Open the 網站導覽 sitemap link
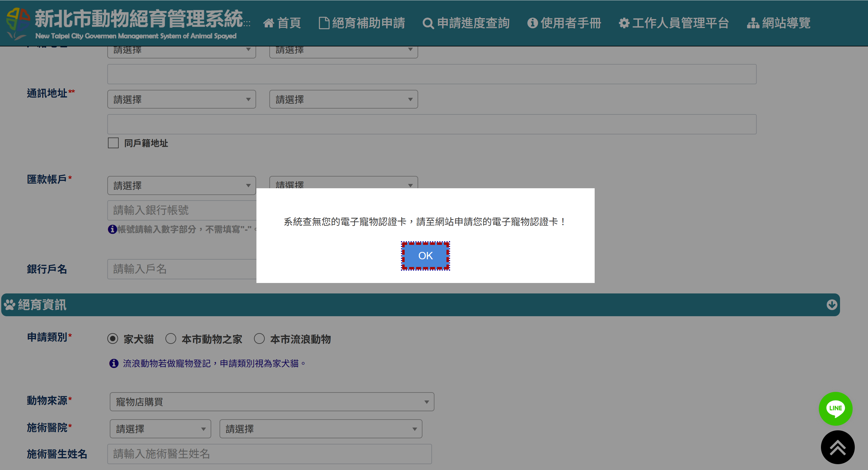 coord(779,23)
